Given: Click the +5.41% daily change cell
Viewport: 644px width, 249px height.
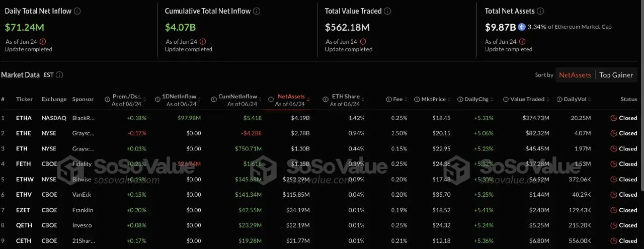Looking at the screenshot, I should [484, 210].
